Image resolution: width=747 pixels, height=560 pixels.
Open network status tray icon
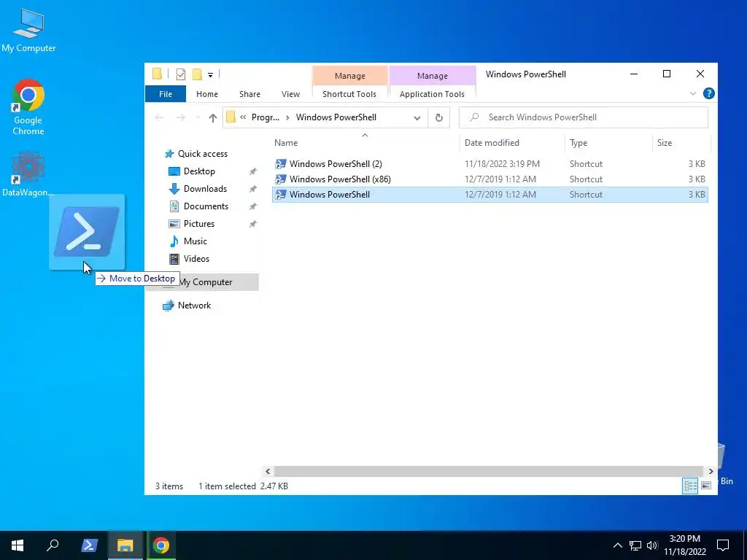635,545
